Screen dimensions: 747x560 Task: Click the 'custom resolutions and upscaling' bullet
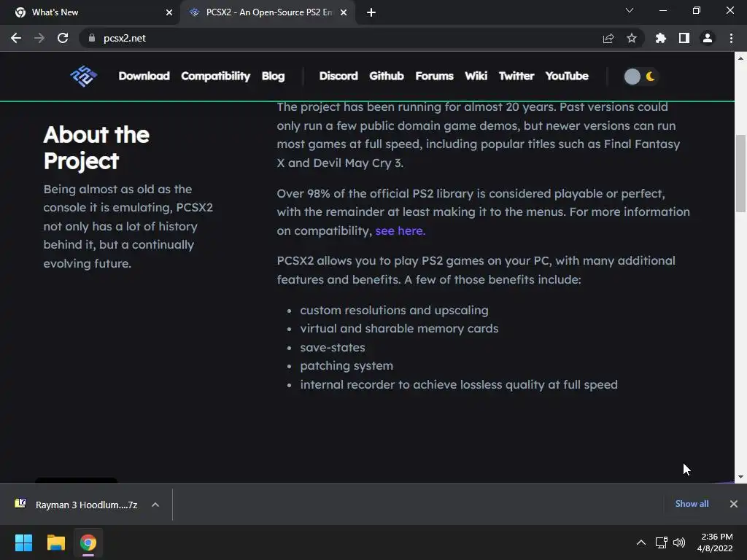(x=394, y=311)
